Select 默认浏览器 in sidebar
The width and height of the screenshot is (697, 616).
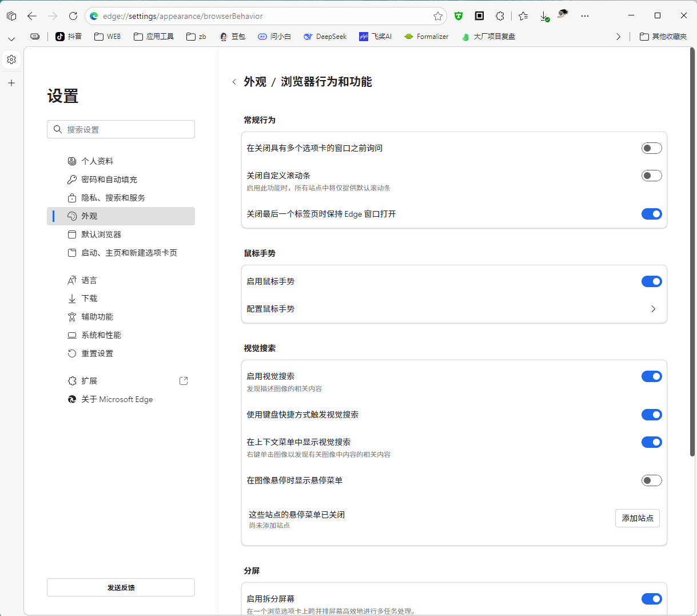tap(121, 235)
